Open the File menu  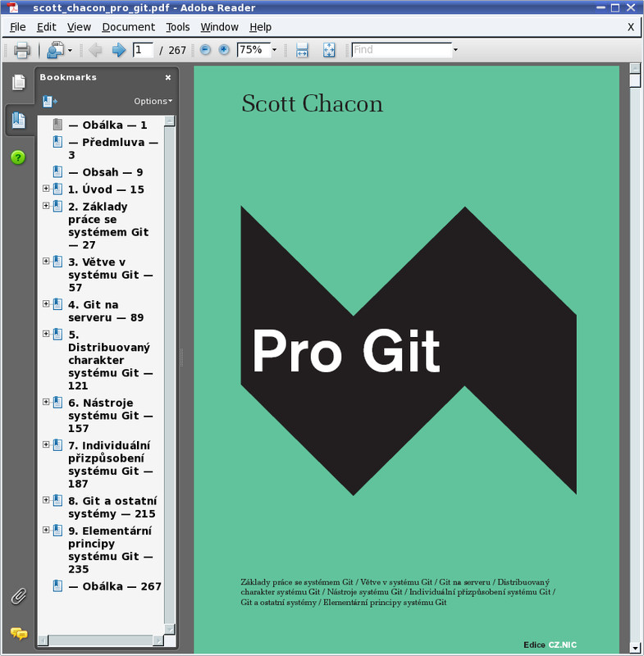[x=17, y=27]
